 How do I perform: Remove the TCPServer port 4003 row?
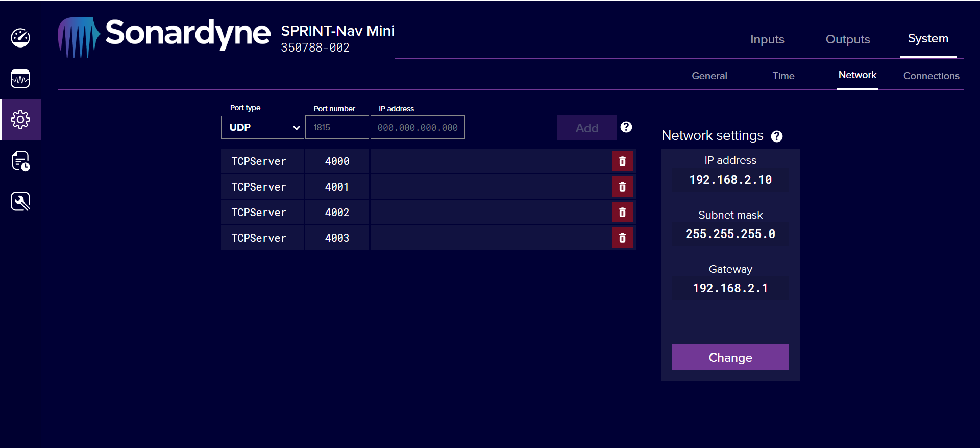(x=622, y=238)
